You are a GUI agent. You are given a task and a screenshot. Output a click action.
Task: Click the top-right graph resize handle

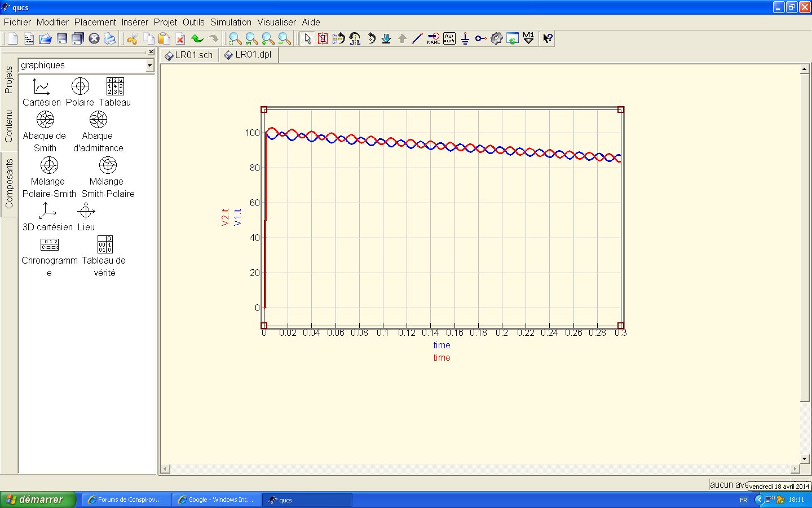click(x=620, y=110)
